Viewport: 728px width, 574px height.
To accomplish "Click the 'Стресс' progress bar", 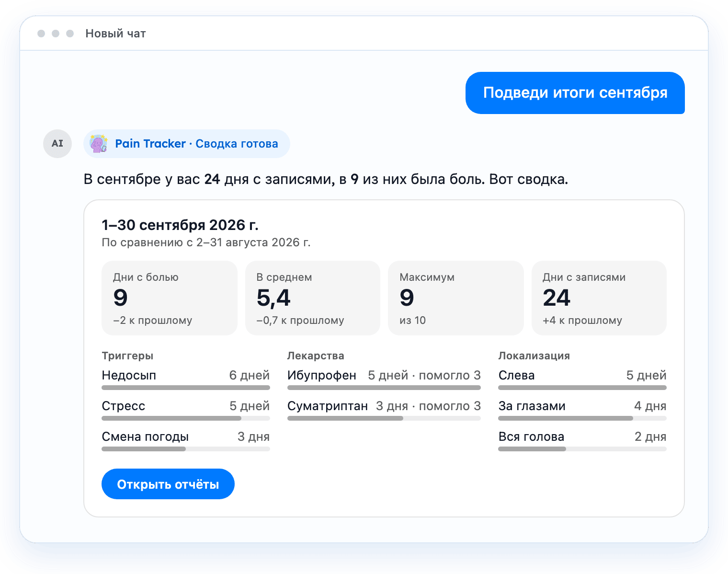I will pos(186,418).
